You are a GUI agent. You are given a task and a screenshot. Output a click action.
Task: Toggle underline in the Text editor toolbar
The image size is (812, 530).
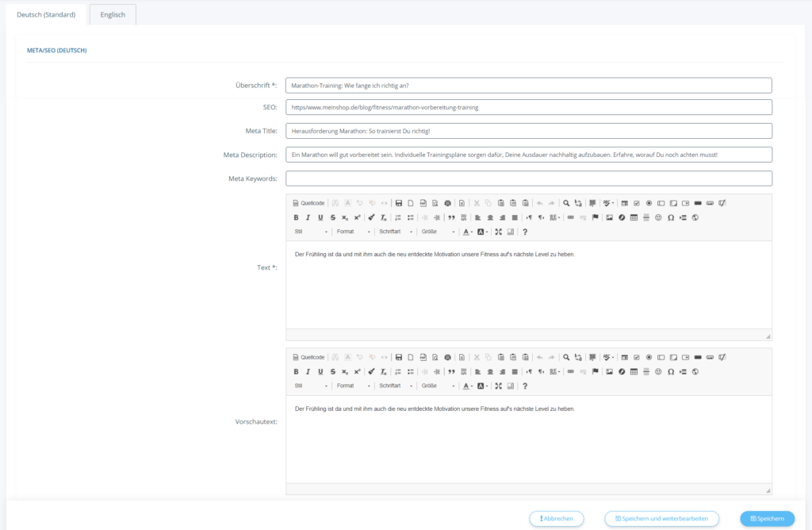click(320, 217)
